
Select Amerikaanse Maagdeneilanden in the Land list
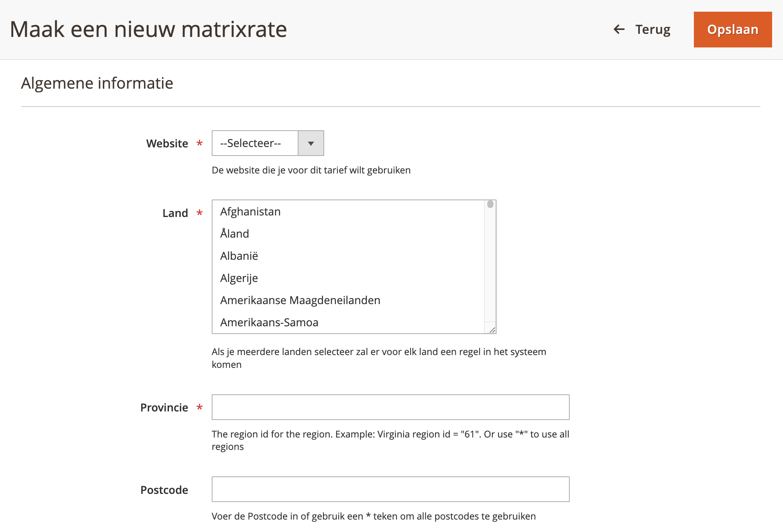pos(349,300)
